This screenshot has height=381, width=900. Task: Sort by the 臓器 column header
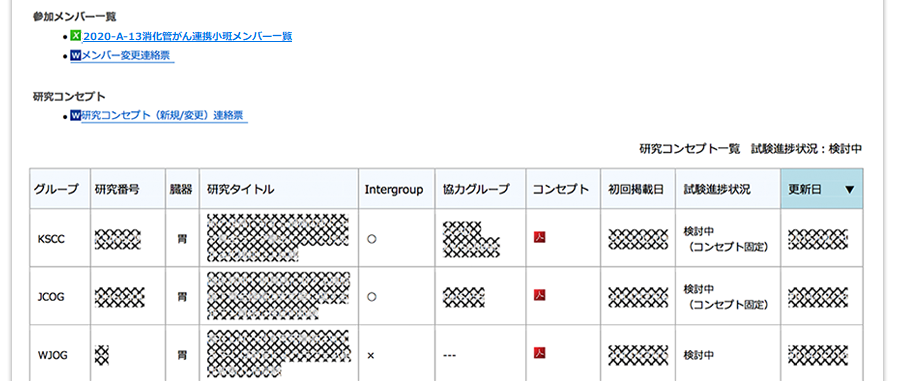pyautogui.click(x=182, y=189)
